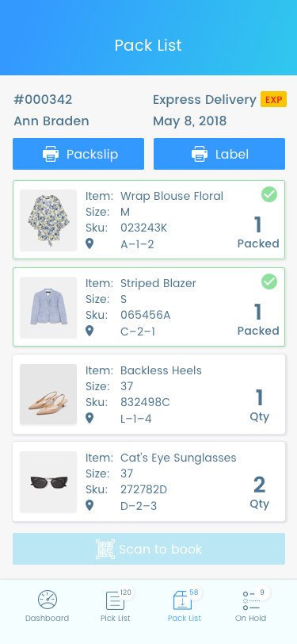Tap the Scan to book button
Screen dimensions: 297x644
[149, 549]
